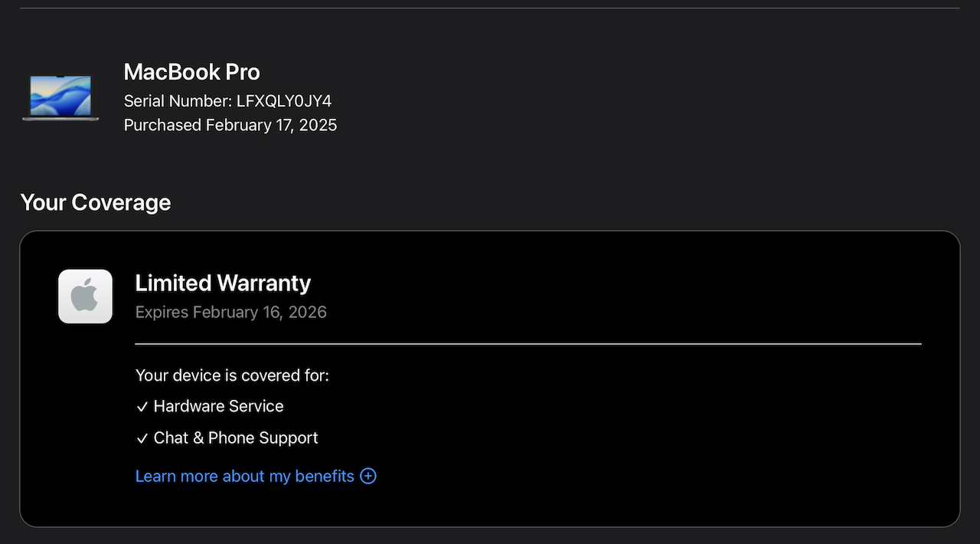
Task: Click the Expires February 16, 2026 text
Action: [230, 312]
